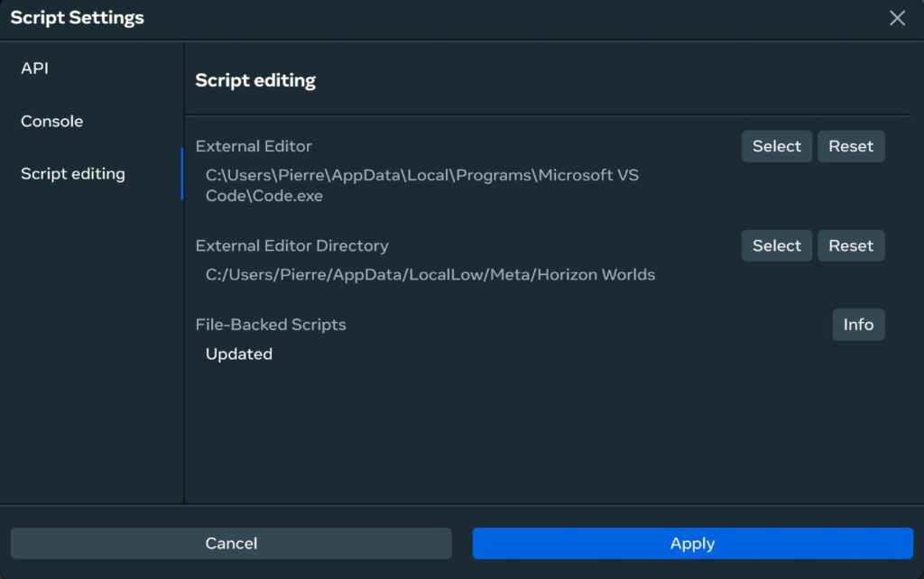Cancel the Script Settings dialog
This screenshot has height=579, width=924.
click(231, 543)
